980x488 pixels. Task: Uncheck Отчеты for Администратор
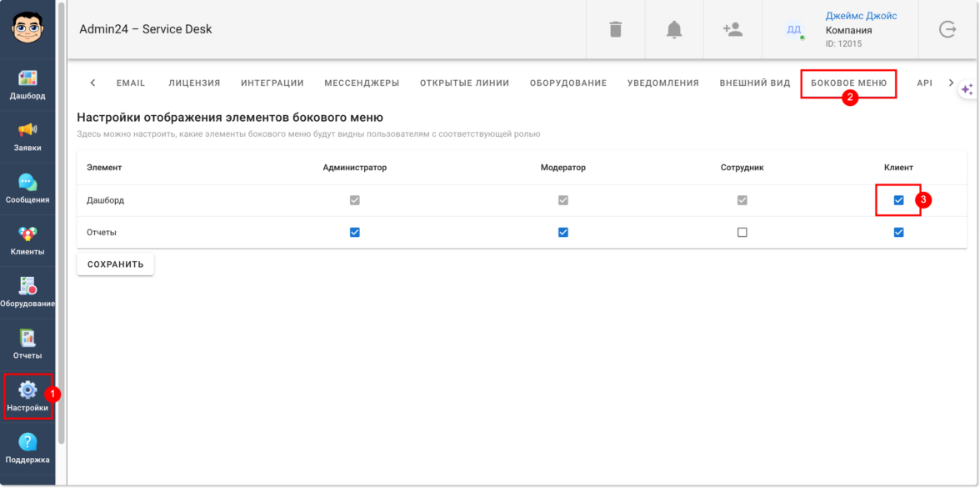point(355,233)
